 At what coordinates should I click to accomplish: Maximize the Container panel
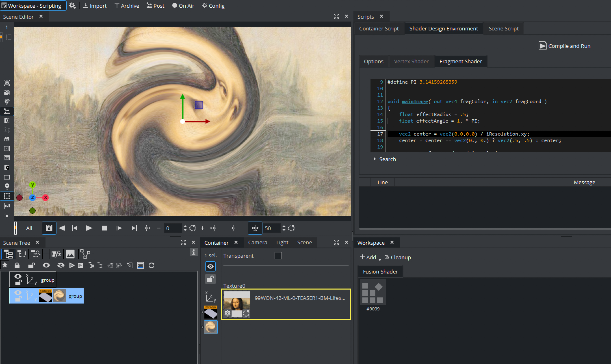click(336, 242)
